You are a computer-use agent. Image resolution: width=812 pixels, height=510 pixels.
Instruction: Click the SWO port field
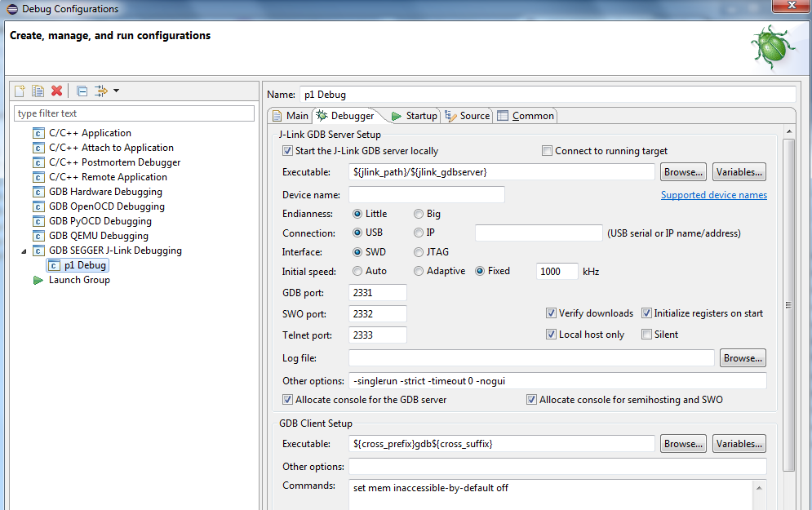click(378, 314)
